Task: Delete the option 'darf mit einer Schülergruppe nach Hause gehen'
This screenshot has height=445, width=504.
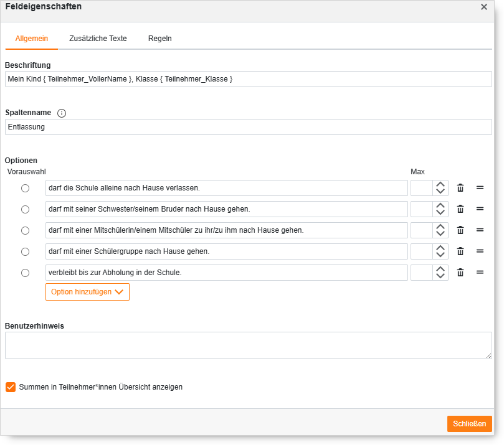Action: pyautogui.click(x=460, y=251)
